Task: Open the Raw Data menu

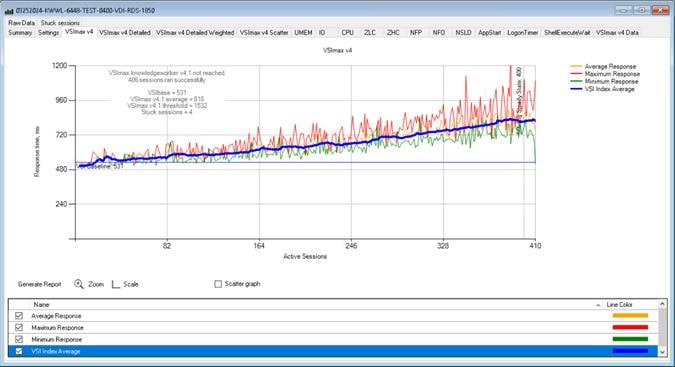Action: [22, 23]
